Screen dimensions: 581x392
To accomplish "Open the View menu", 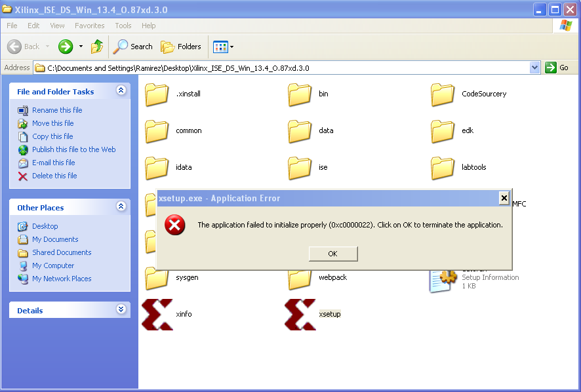I will pyautogui.click(x=57, y=26).
